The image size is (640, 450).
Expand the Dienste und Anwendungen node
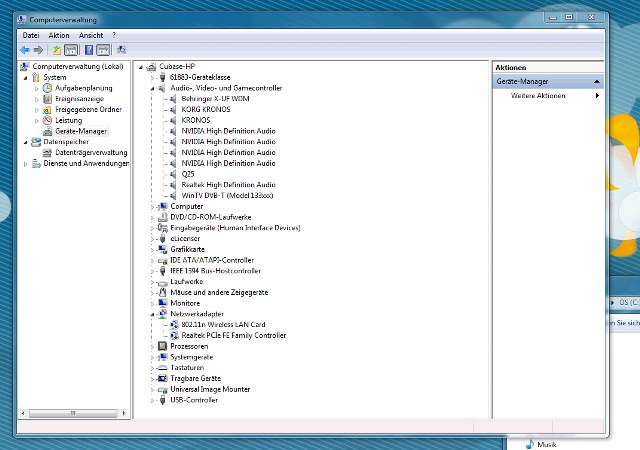25,164
